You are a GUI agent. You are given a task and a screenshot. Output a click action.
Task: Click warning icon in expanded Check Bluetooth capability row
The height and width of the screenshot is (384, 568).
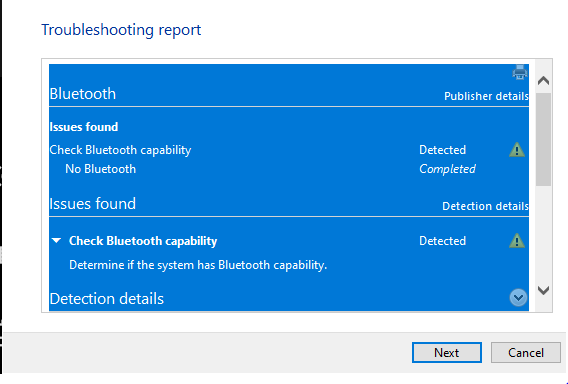pyautogui.click(x=517, y=241)
